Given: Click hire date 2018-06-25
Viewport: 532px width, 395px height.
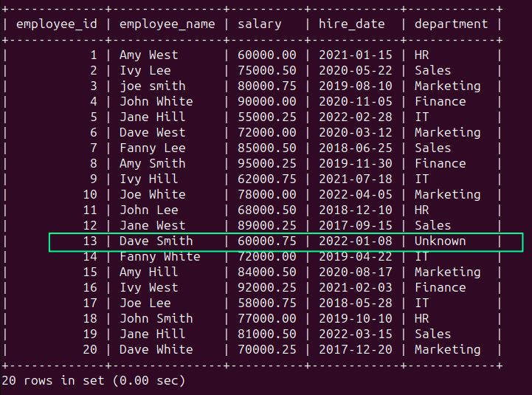Looking at the screenshot, I should coord(355,148).
